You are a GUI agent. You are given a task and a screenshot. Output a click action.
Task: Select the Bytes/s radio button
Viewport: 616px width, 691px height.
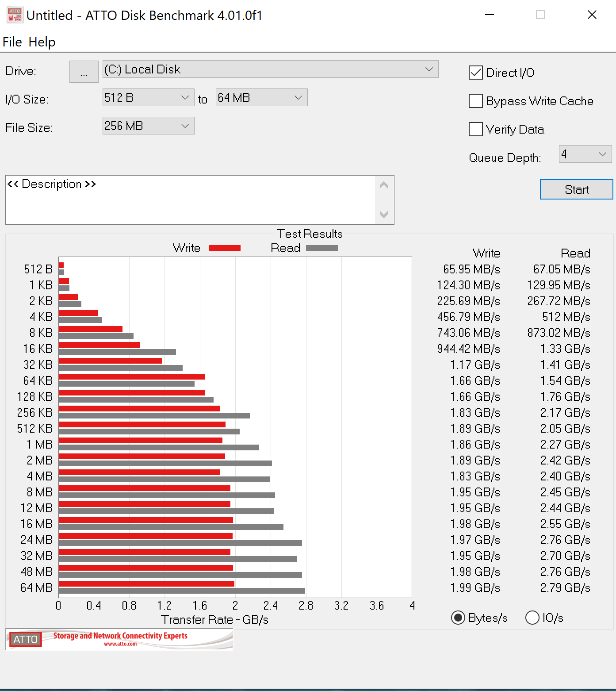click(458, 618)
